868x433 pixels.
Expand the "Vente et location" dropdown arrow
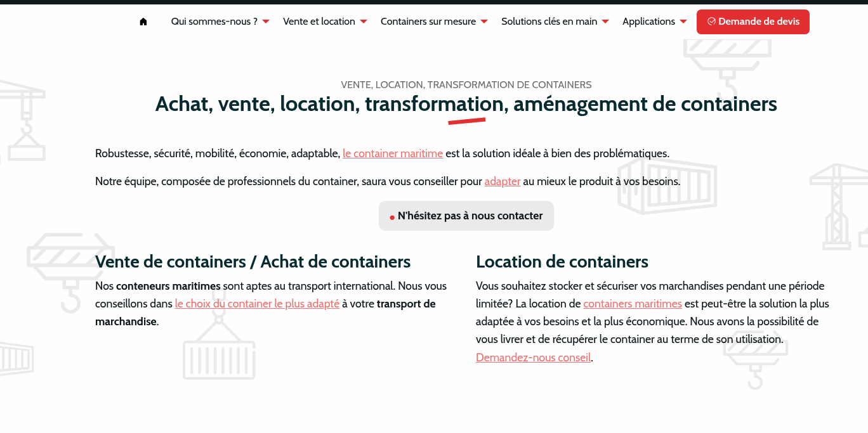click(364, 22)
